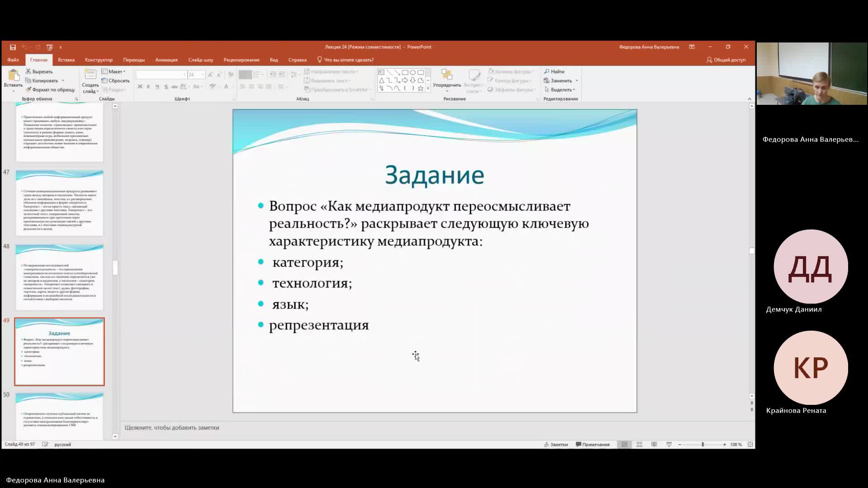Select the star shape in shapes gallery
The height and width of the screenshot is (488, 868).
tap(421, 89)
